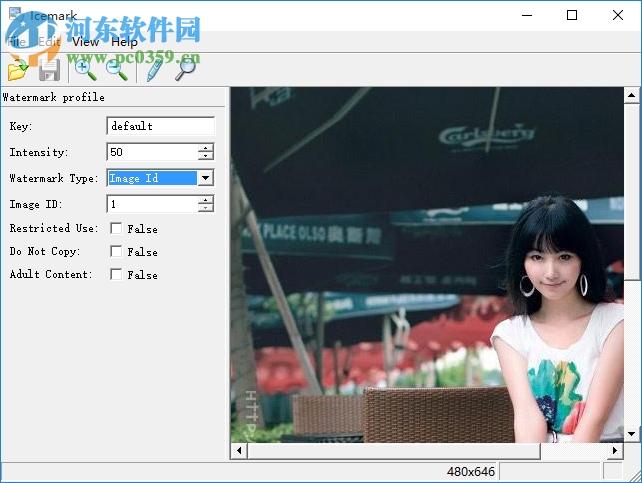Open the View menu
Screen dimensions: 642x483
[86, 42]
